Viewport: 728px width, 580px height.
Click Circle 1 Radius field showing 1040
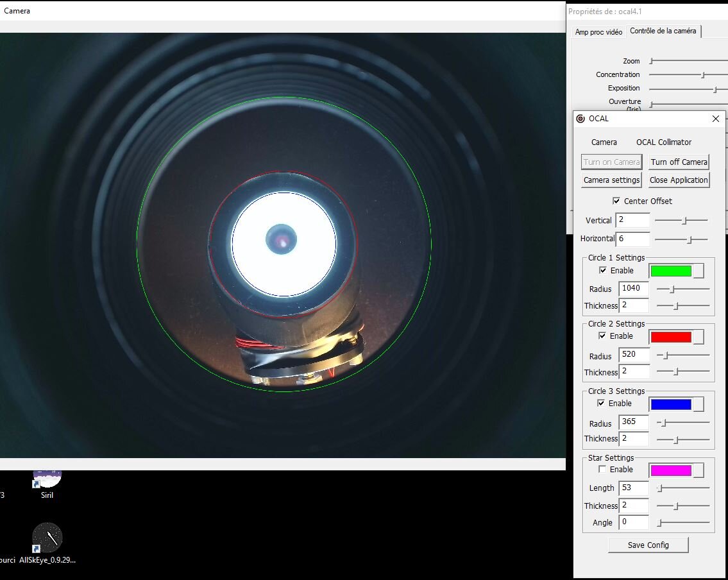[x=634, y=288]
